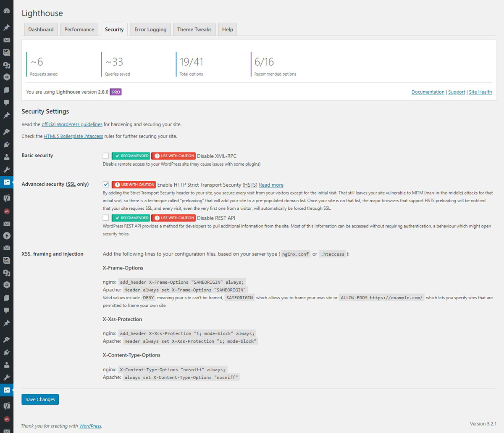Click the open envelope icon in sidebar
This screenshot has width=504, height=433.
tap(6, 248)
